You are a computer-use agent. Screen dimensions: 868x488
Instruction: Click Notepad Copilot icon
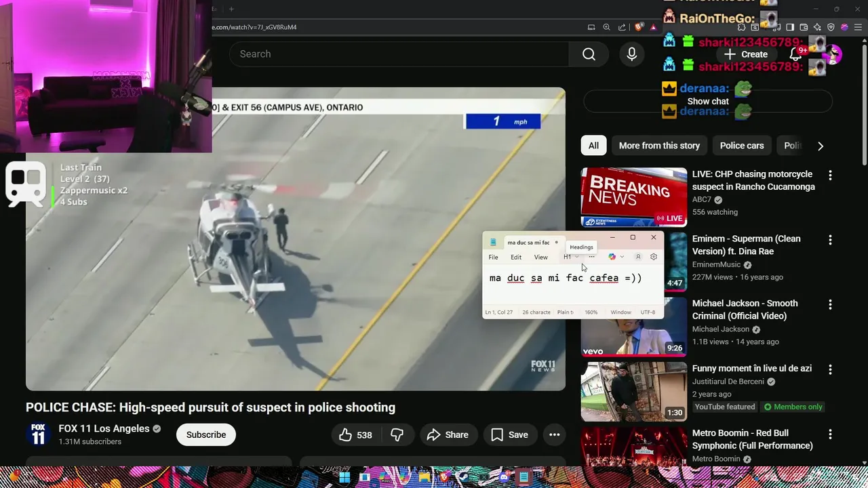coord(612,257)
